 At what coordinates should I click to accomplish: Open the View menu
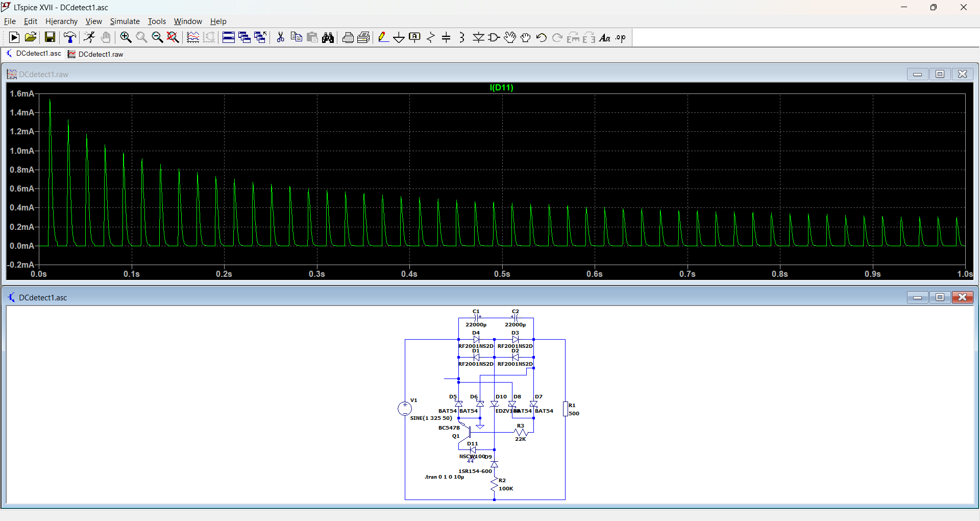[x=93, y=21]
